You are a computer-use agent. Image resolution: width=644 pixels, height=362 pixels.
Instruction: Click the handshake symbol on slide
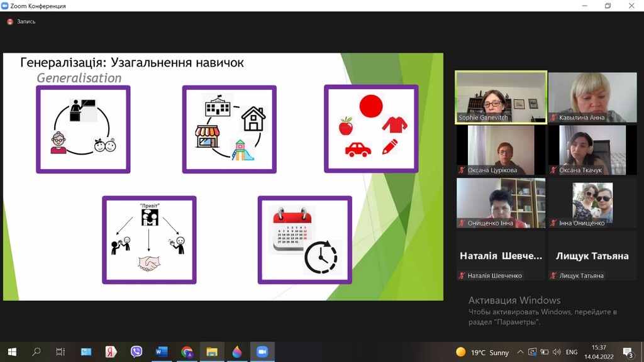pyautogui.click(x=148, y=263)
